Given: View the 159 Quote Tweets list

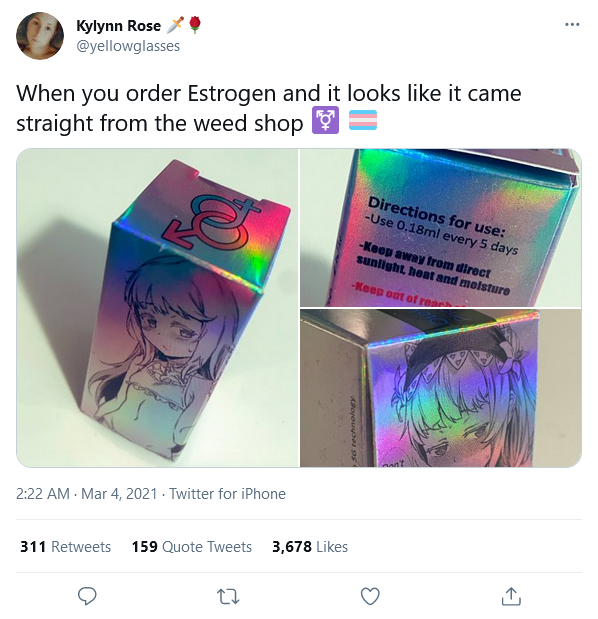Looking at the screenshot, I should pos(192,547).
